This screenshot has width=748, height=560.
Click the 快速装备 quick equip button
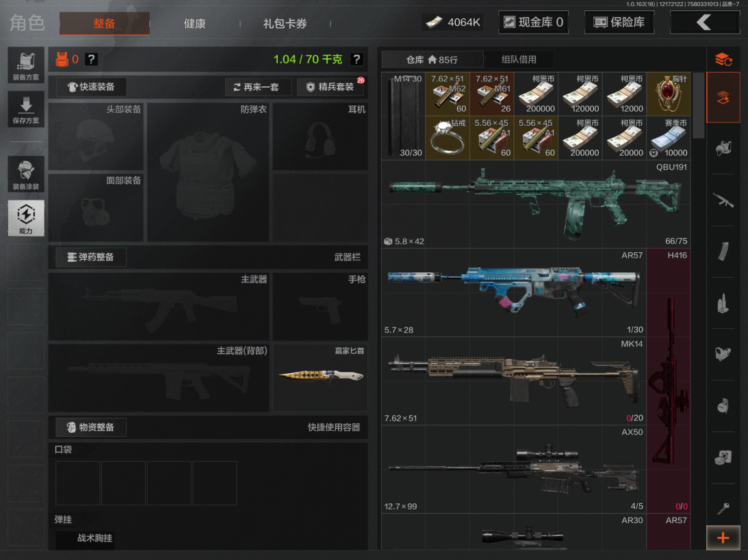[91, 87]
